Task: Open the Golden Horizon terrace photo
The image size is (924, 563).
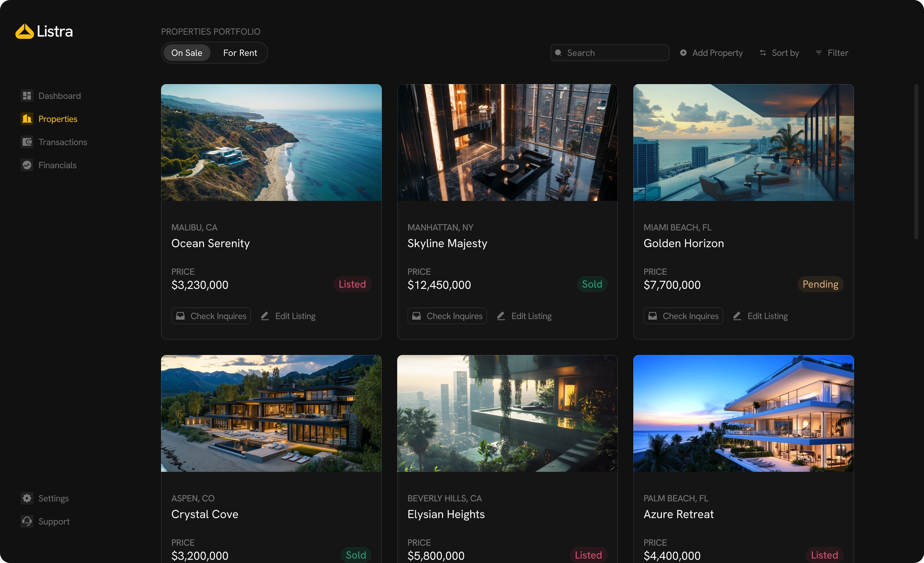Action: [x=743, y=142]
